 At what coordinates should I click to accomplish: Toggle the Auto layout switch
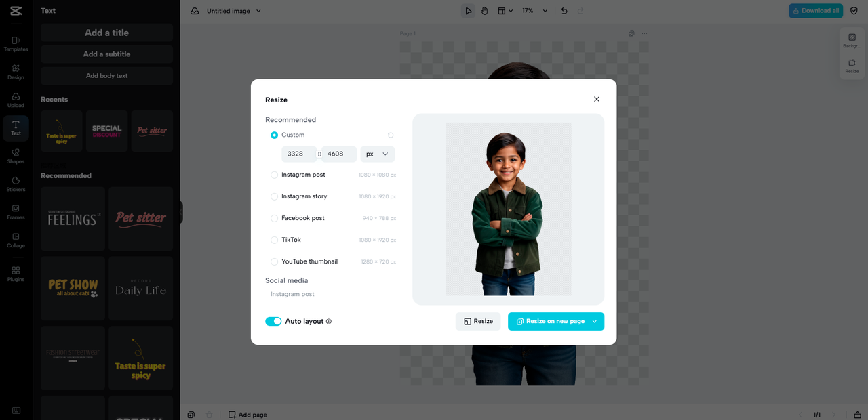[x=273, y=321]
